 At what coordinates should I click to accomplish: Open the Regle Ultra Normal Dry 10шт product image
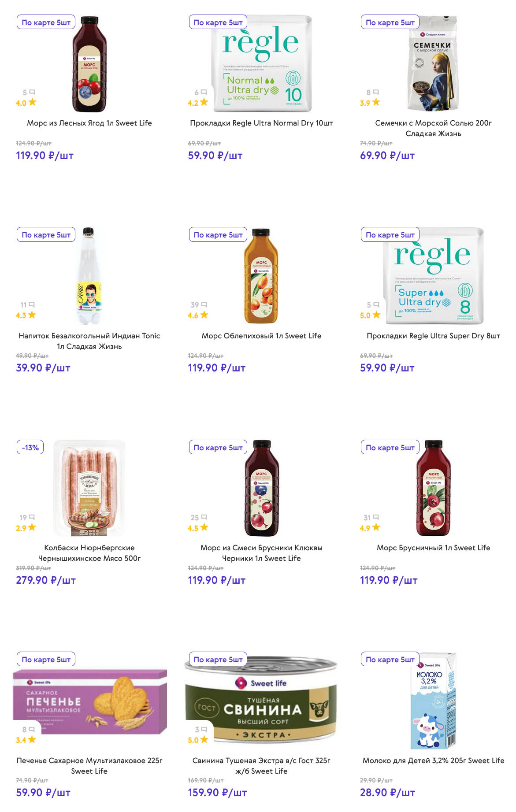click(261, 64)
